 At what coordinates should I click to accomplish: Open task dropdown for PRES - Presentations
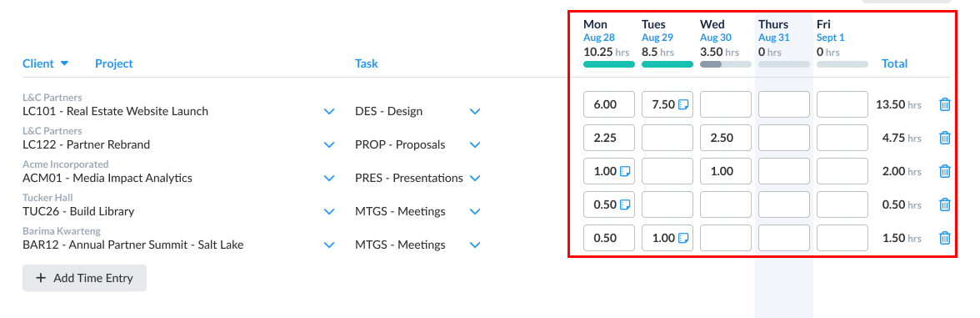[475, 178]
